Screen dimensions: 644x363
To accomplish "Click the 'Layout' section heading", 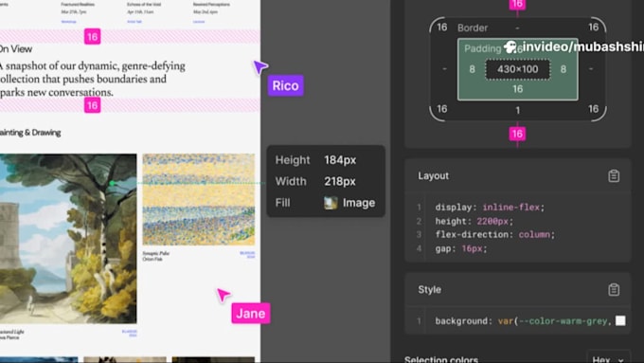I will [x=434, y=176].
